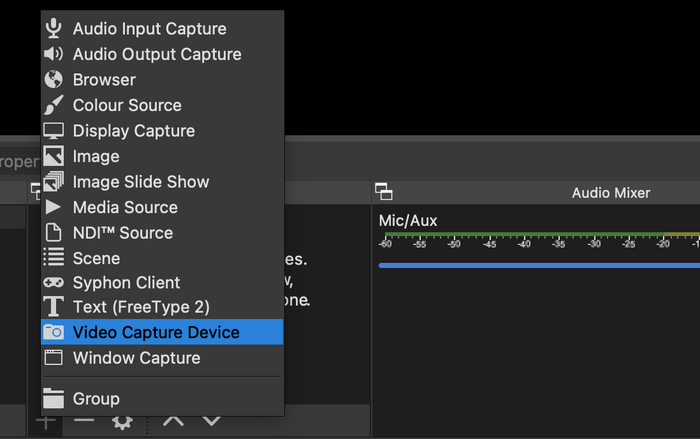This screenshot has height=439, width=700.
Task: Add an Image source
Action: (96, 156)
